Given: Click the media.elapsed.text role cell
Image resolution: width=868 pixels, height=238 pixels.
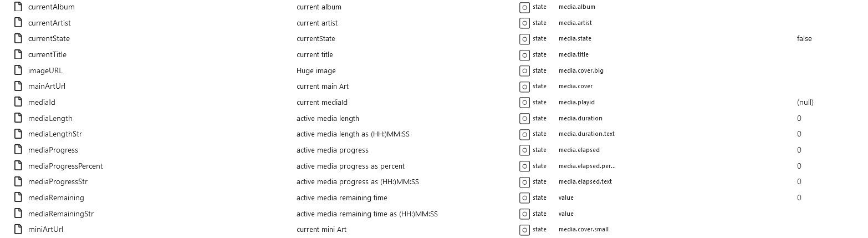Looking at the screenshot, I should point(585,182).
